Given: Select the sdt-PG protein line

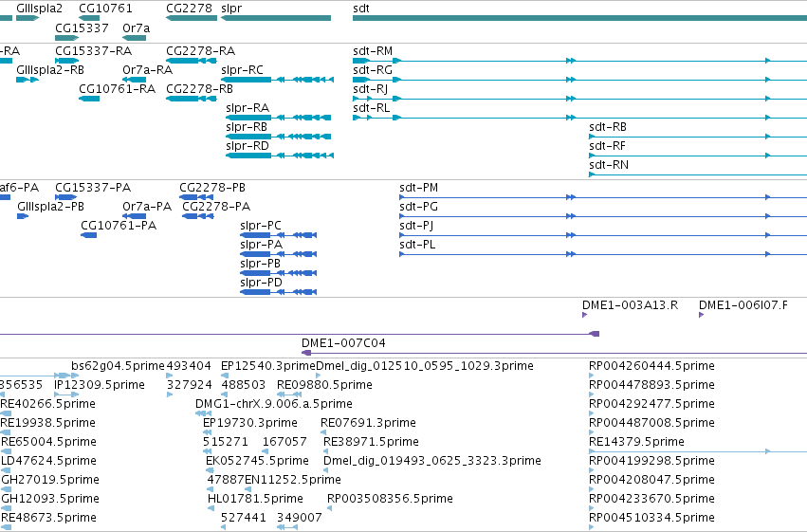Looking at the screenshot, I should pos(603,216).
